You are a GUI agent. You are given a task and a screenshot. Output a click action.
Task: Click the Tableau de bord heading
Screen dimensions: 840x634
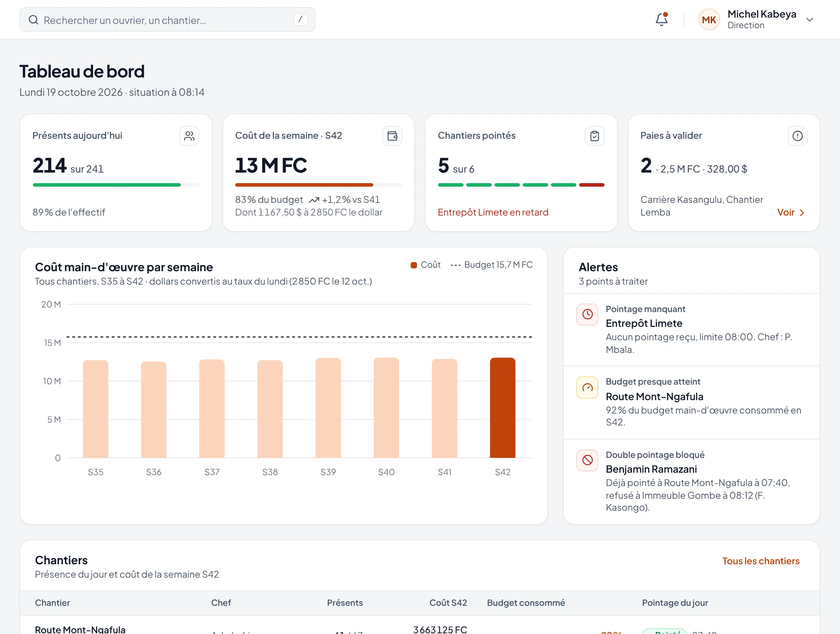pos(82,72)
